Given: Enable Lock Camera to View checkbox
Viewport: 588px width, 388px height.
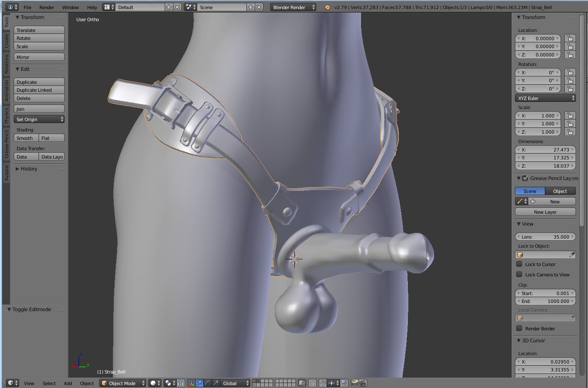Looking at the screenshot, I should (519, 274).
